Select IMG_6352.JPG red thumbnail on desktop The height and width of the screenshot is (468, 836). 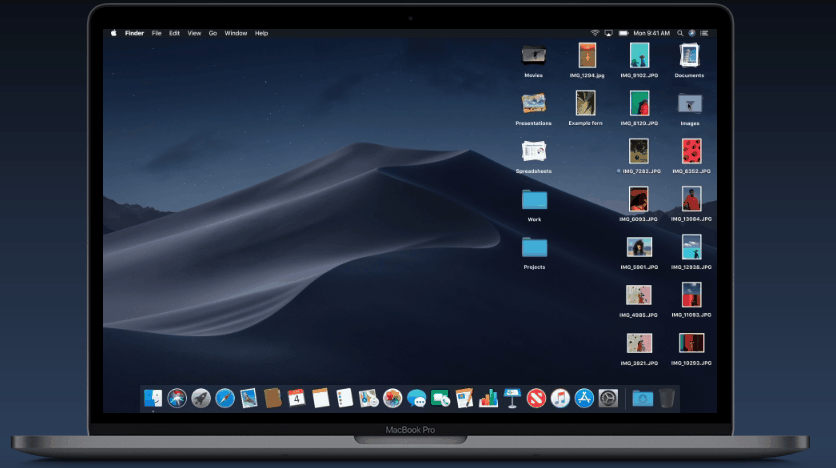point(691,151)
